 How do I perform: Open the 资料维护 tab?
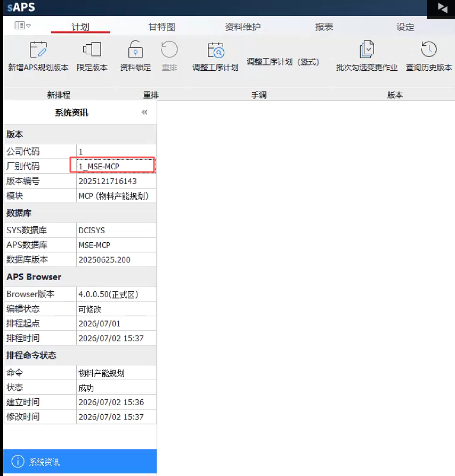[x=243, y=27]
